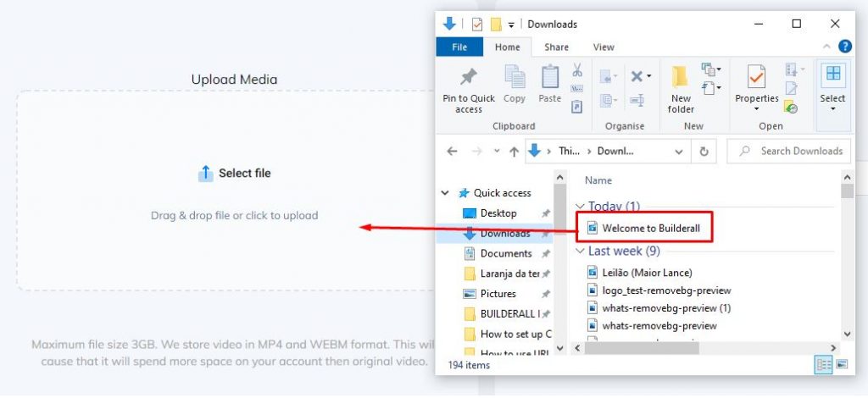
Task: Go up one level with up arrow
Action: 514,152
